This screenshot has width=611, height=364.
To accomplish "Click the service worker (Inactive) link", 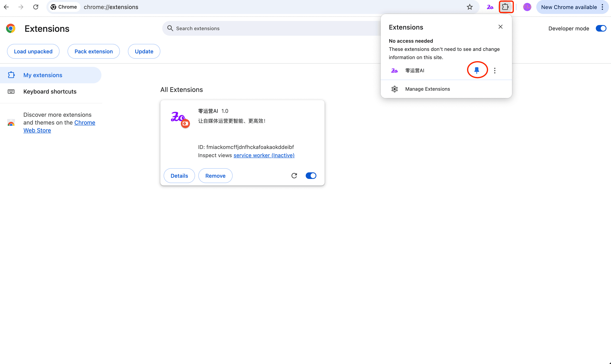I will 264,155.
